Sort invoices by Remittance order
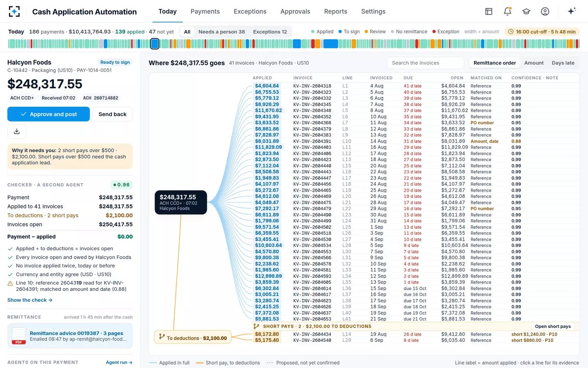Viewport: 588px width, 368px height. coord(494,63)
